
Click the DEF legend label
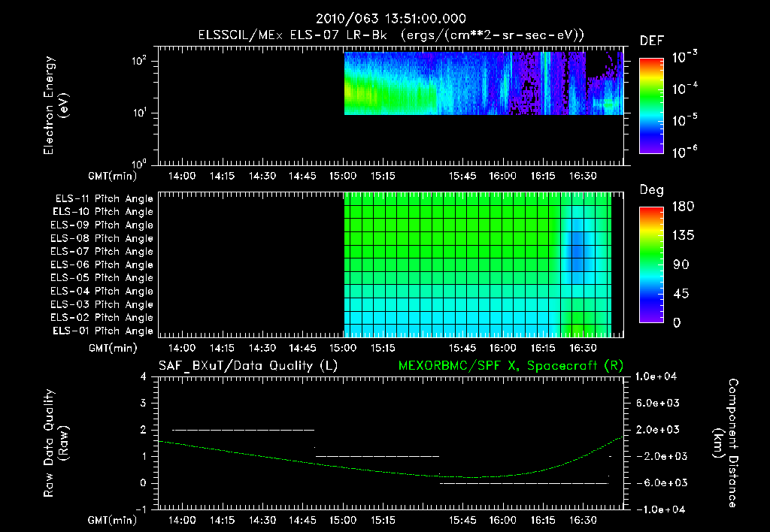click(652, 41)
